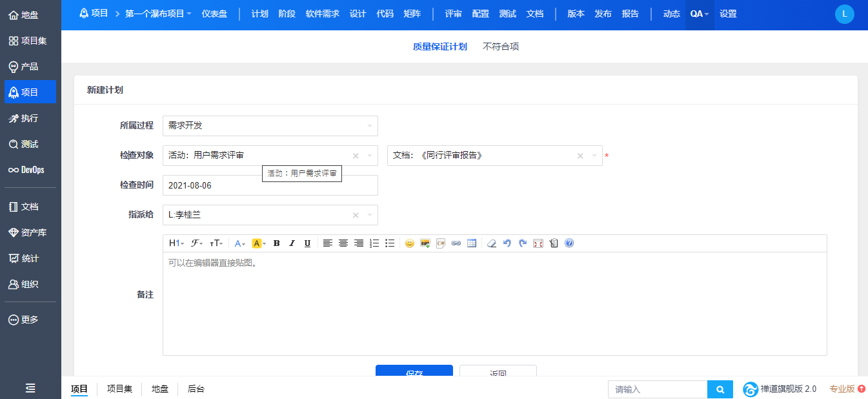Insert an emoticon with the smiley icon
The width and height of the screenshot is (868, 399).
(410, 243)
